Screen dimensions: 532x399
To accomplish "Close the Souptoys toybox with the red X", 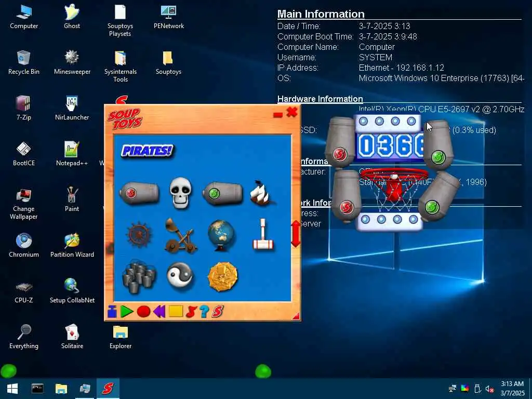I will [292, 112].
